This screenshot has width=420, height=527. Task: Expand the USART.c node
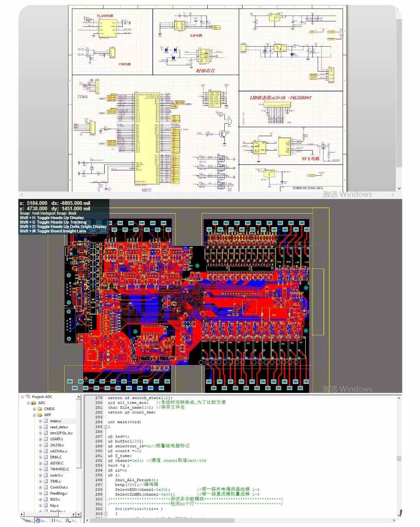pyautogui.click(x=40, y=439)
